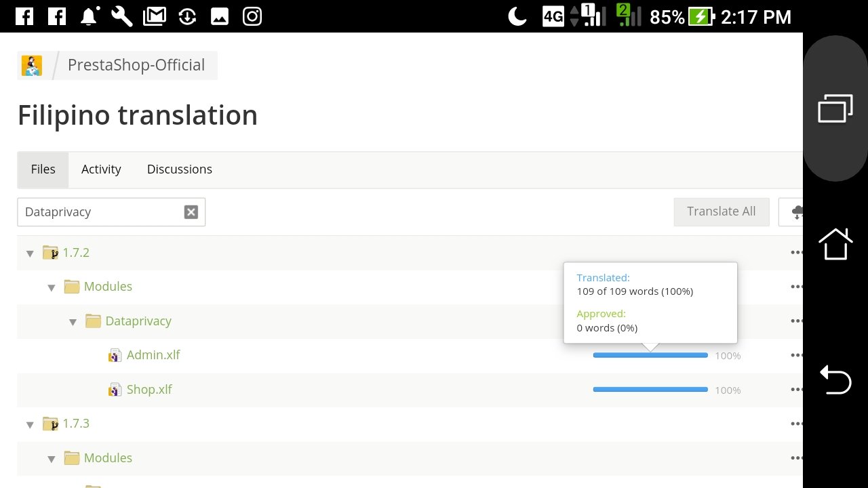Click the Admin.xlf progress bar
This screenshot has width=868, height=488.
[650, 355]
